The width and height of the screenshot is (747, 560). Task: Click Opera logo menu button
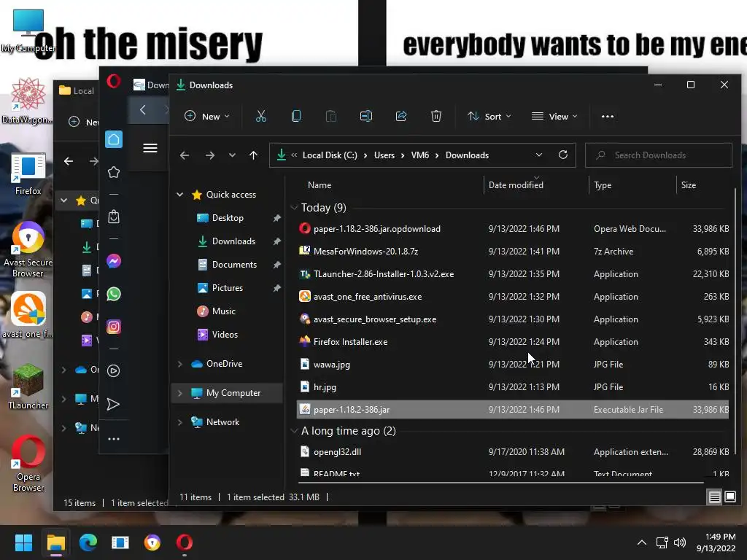(x=113, y=81)
